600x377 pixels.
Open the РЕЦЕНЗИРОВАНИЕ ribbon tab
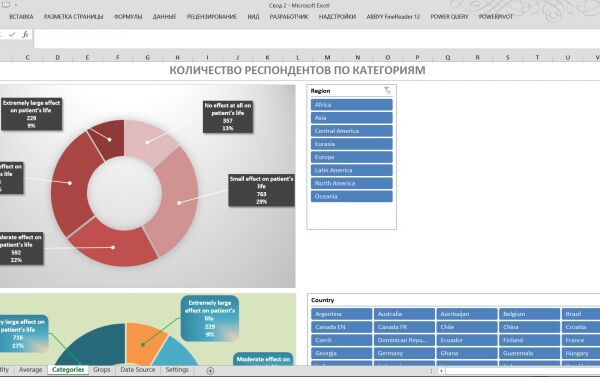point(212,17)
